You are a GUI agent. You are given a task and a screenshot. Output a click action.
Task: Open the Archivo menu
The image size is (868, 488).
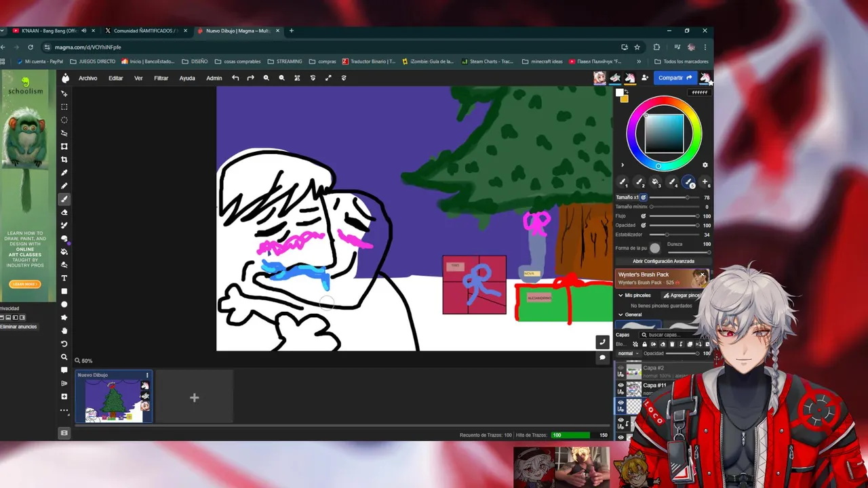tap(87, 78)
